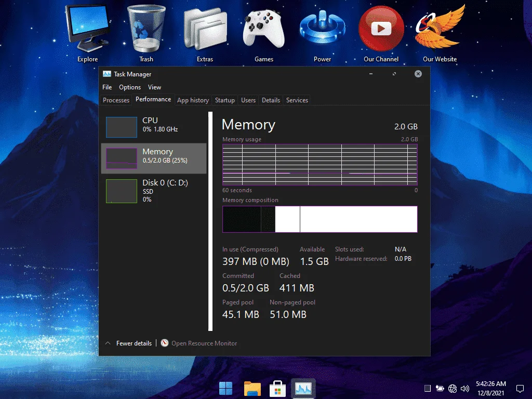
Task: Click the large 'Memory' heading
Action: 248,125
